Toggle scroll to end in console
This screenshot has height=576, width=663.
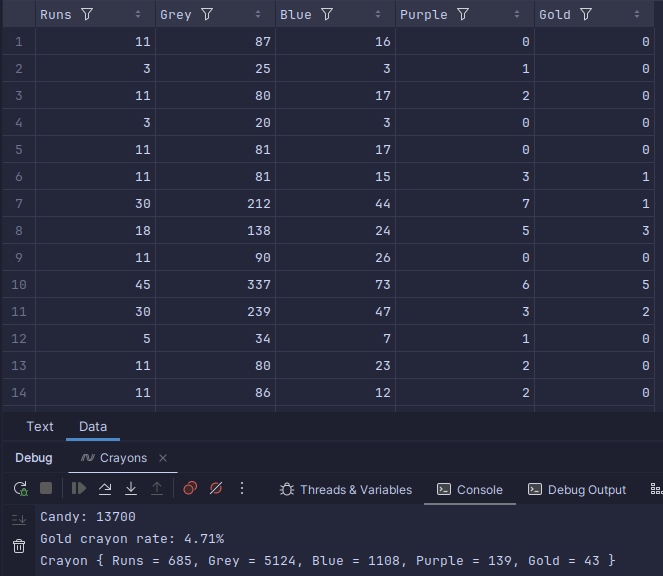(x=19, y=519)
